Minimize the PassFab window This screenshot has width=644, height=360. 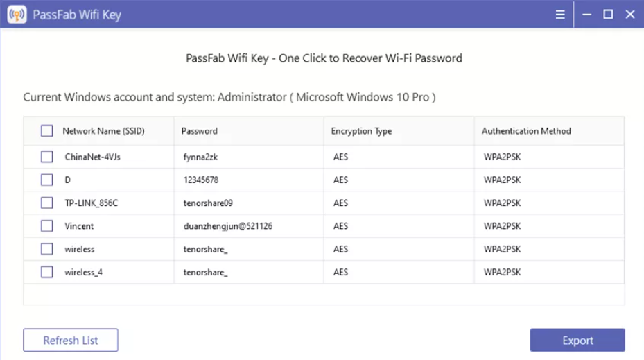(x=586, y=15)
